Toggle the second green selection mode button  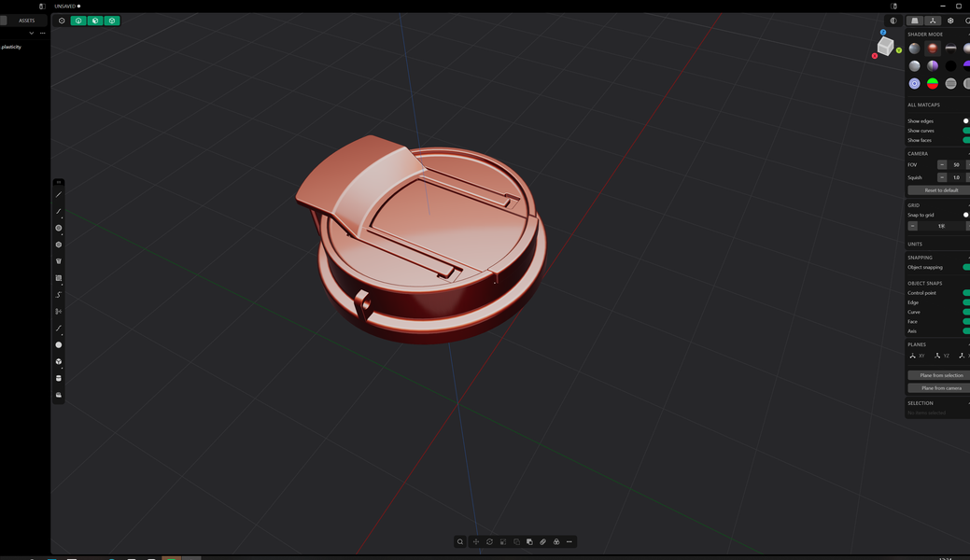(x=95, y=21)
